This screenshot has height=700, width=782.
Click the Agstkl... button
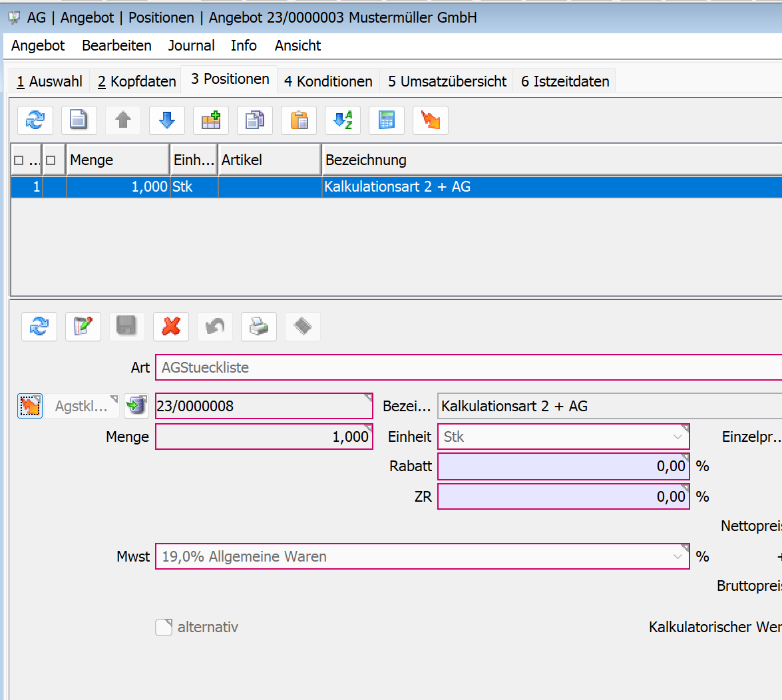pyautogui.click(x=81, y=406)
